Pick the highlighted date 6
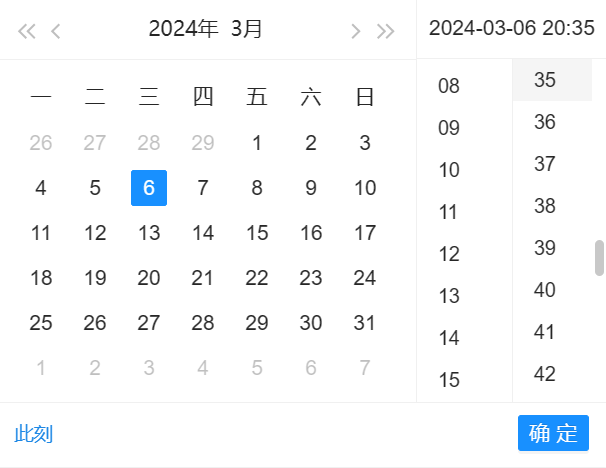This screenshot has height=468, width=606. click(x=149, y=188)
